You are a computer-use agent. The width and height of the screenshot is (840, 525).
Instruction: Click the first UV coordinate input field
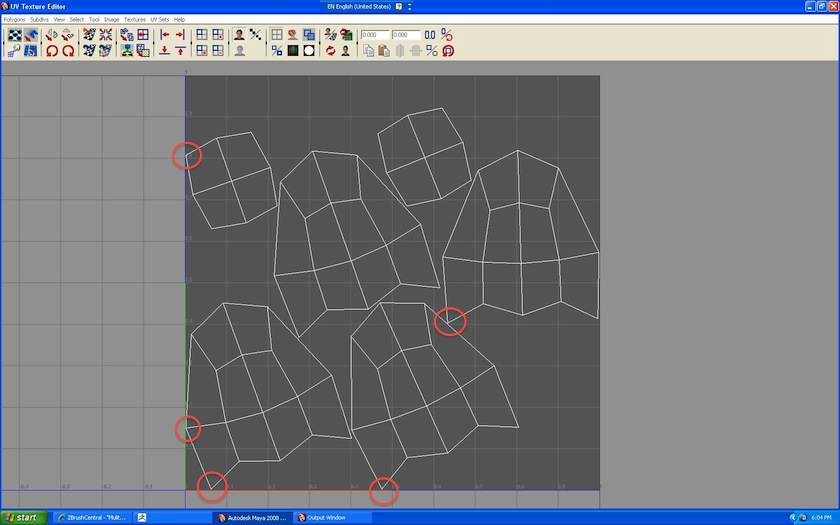(x=375, y=35)
